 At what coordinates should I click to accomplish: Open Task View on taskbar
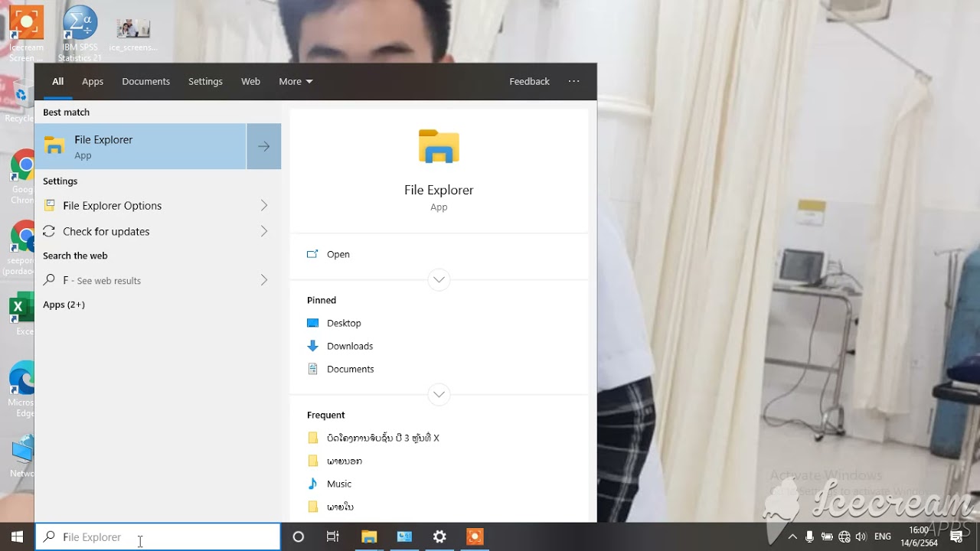[332, 536]
